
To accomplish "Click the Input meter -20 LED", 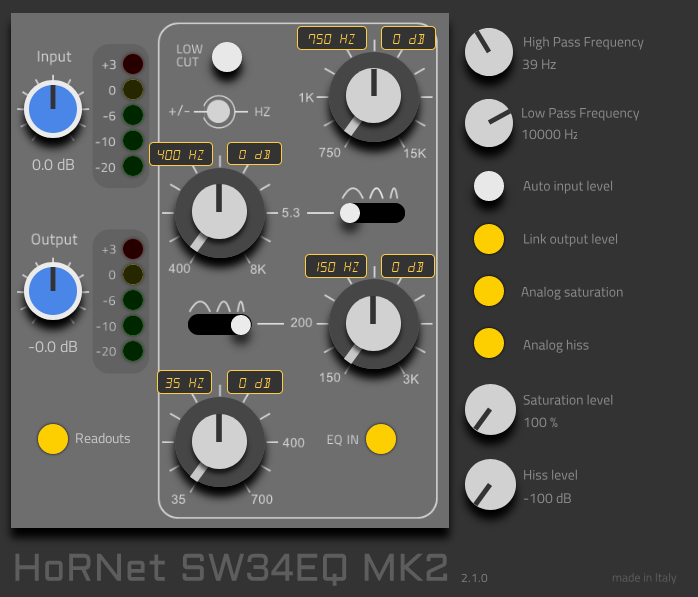I will pos(133,167).
